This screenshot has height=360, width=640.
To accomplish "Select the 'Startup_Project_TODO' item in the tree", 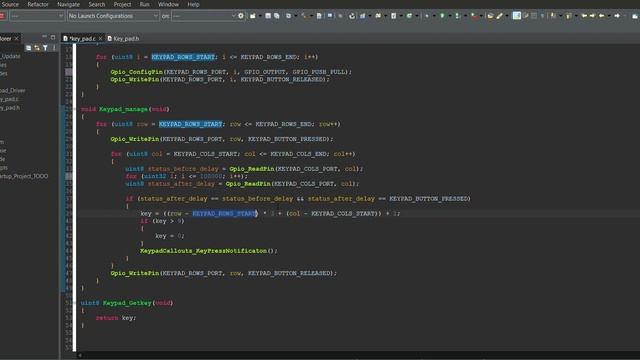I will click(24, 176).
